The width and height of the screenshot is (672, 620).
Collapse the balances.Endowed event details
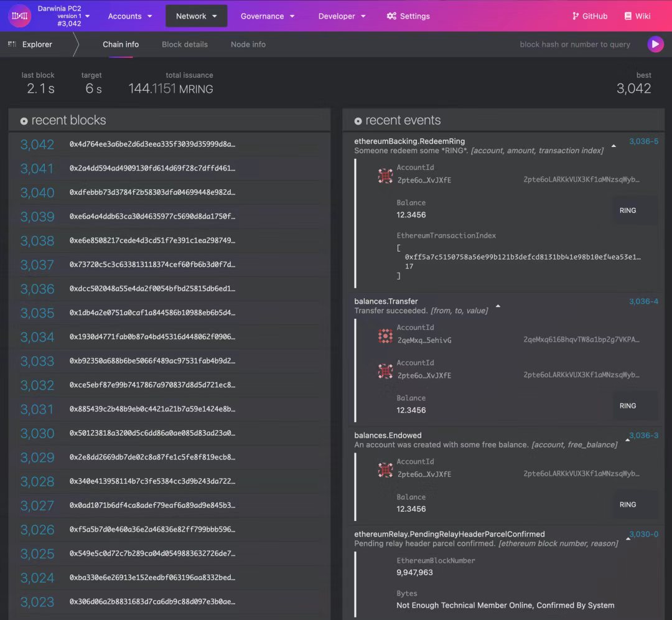click(x=627, y=440)
